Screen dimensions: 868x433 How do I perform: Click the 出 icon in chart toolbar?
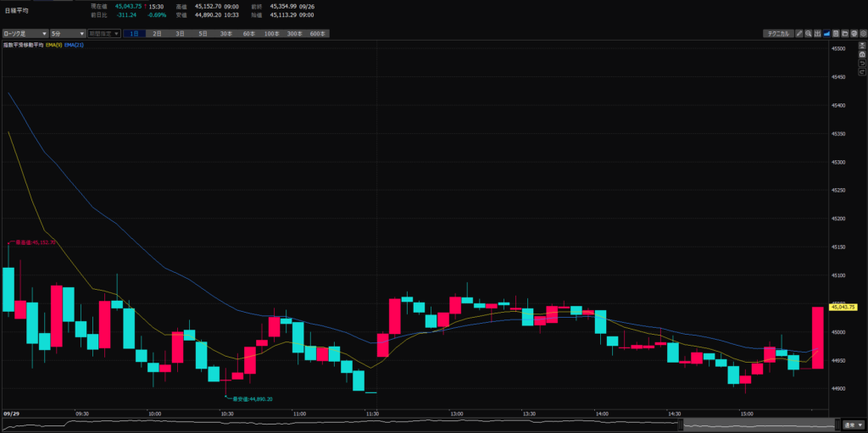pyautogui.click(x=818, y=34)
